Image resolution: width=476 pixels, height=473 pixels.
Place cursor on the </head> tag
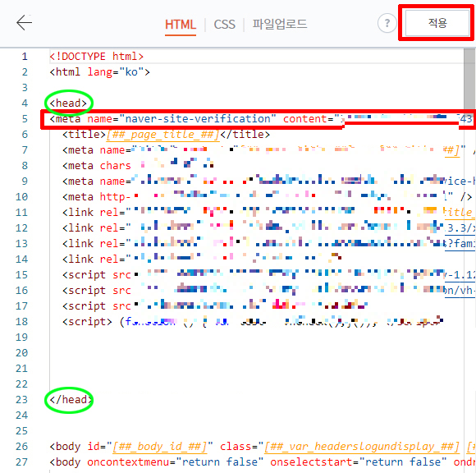tap(71, 400)
